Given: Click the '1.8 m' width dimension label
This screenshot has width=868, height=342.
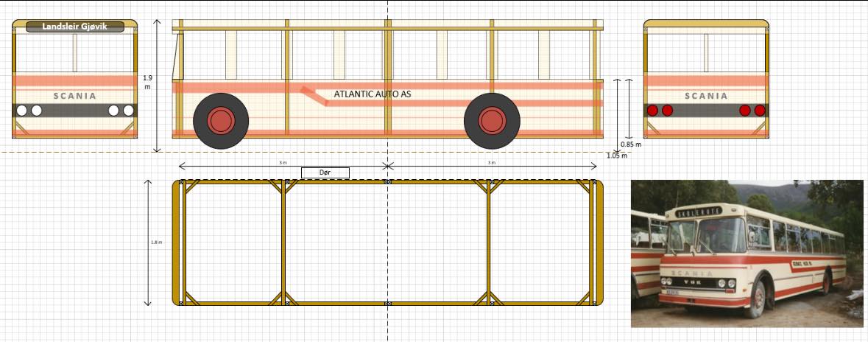Looking at the screenshot, I should 157,242.
